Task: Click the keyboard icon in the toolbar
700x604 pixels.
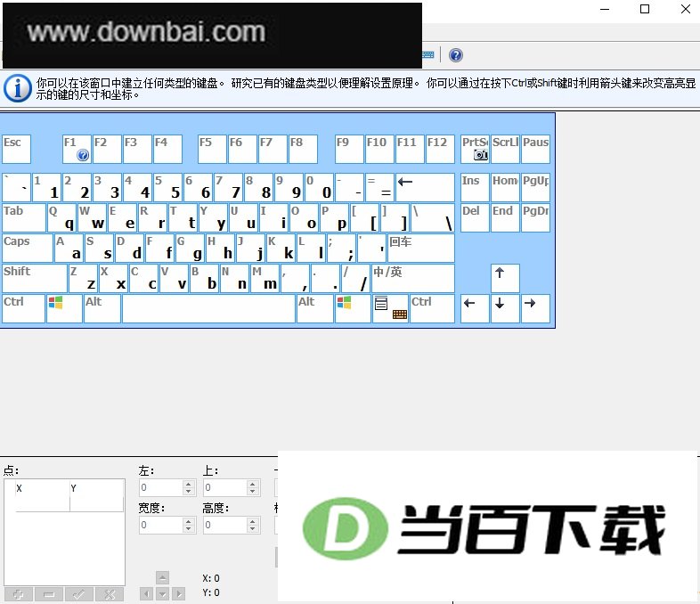Action: point(428,54)
